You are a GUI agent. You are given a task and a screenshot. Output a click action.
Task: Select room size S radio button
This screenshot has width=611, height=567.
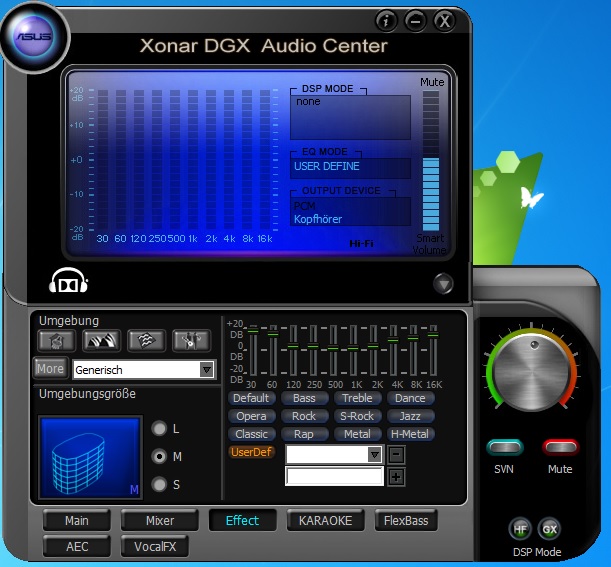coord(159,484)
